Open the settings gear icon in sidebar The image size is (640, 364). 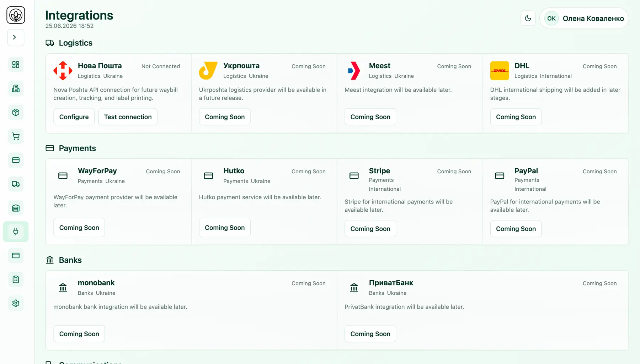(x=16, y=303)
